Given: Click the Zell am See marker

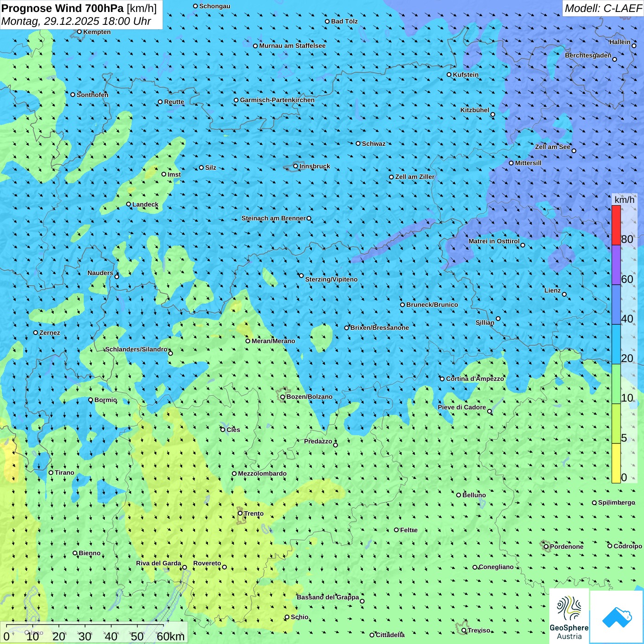Looking at the screenshot, I should pyautogui.click(x=574, y=150).
